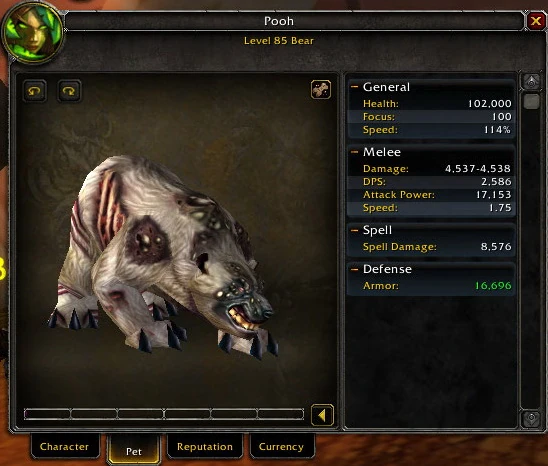Collapse the General stats section
Viewport: 548px width, 466px height.
[x=354, y=87]
